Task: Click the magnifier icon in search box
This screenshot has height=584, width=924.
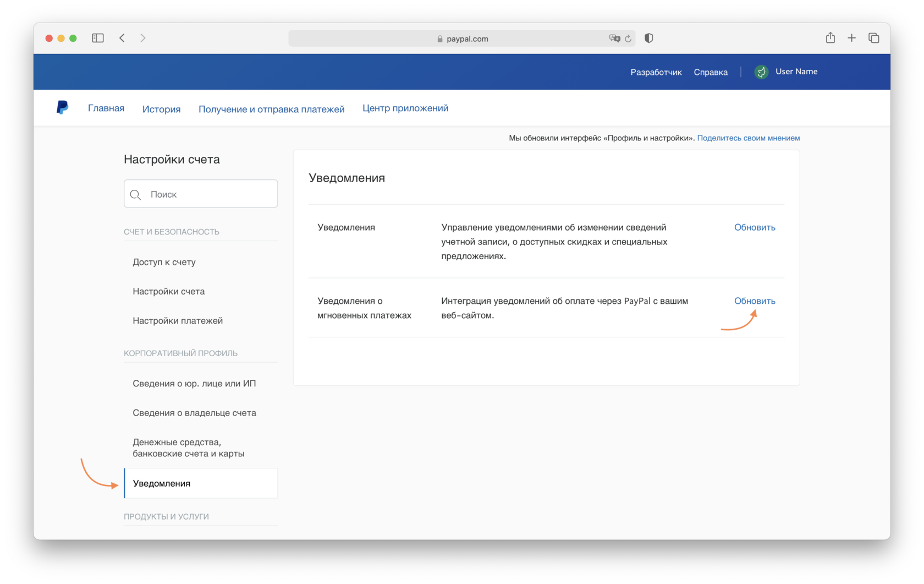Action: (x=136, y=194)
